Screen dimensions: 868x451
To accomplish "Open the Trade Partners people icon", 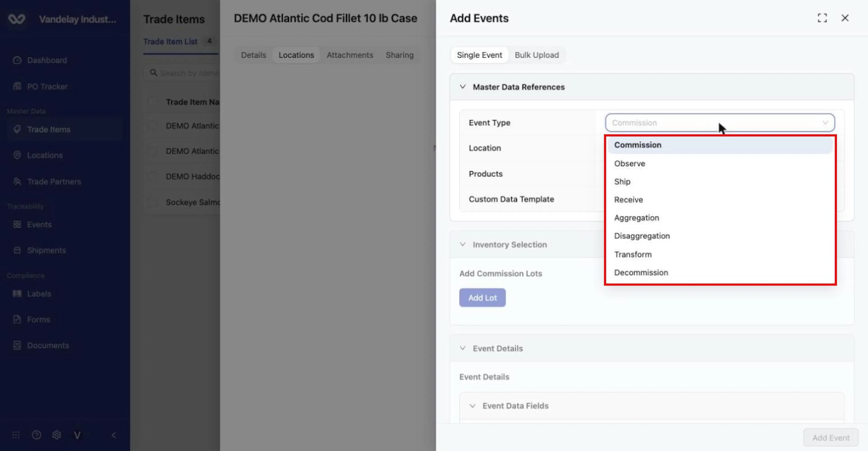I will 17,181.
